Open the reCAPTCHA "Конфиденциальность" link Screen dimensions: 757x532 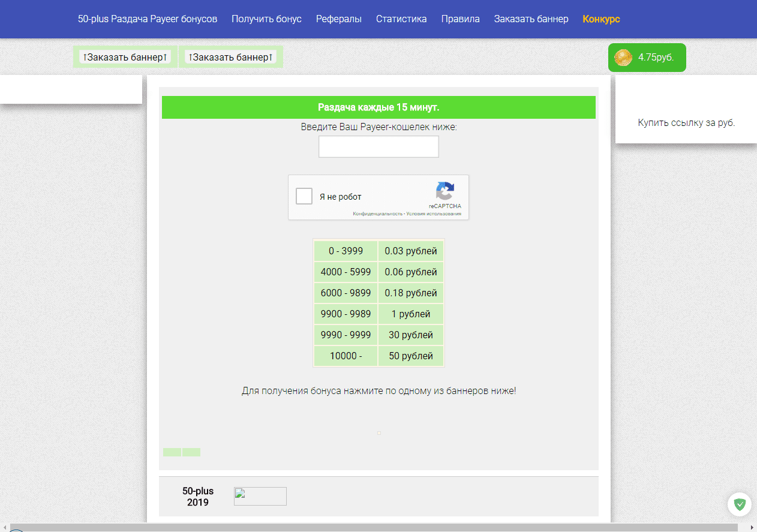[377, 214]
